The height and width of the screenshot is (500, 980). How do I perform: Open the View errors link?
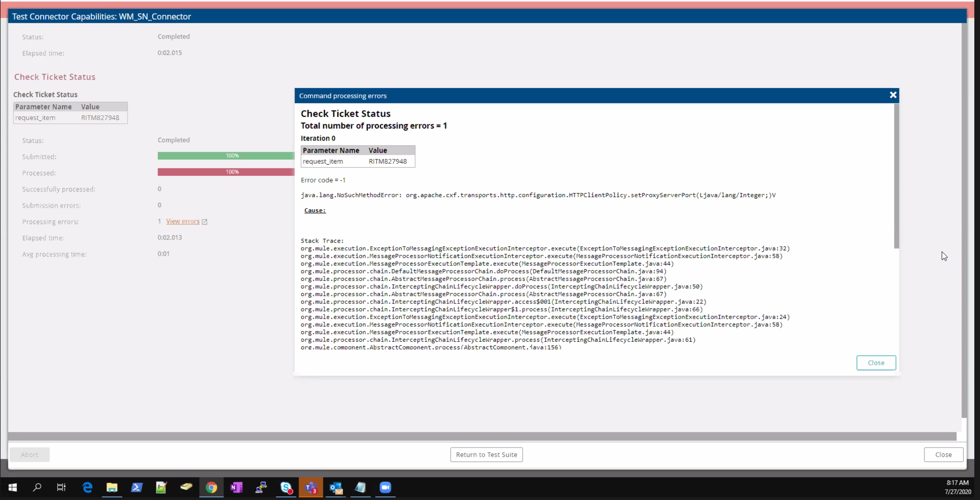pyautogui.click(x=183, y=221)
